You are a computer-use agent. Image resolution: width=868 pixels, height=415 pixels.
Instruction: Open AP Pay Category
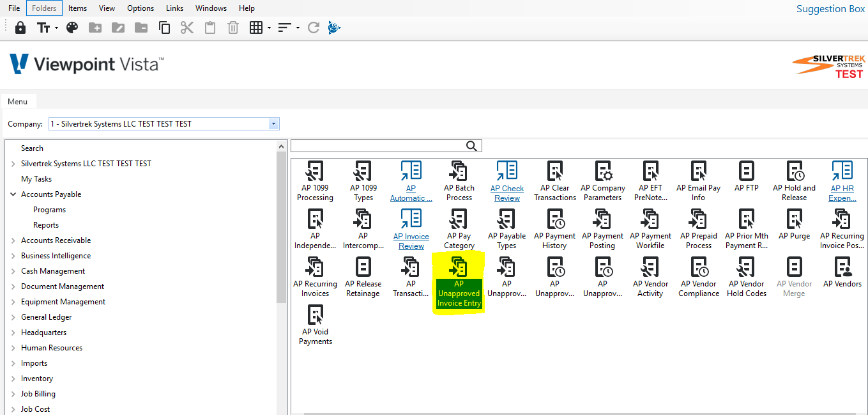[459, 229]
